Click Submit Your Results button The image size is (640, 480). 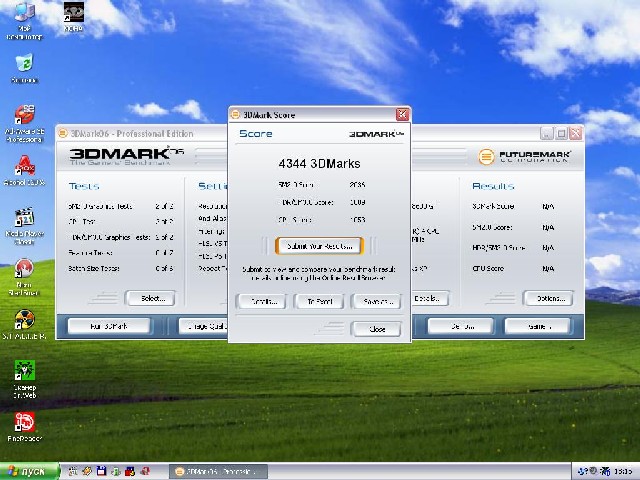tap(319, 246)
